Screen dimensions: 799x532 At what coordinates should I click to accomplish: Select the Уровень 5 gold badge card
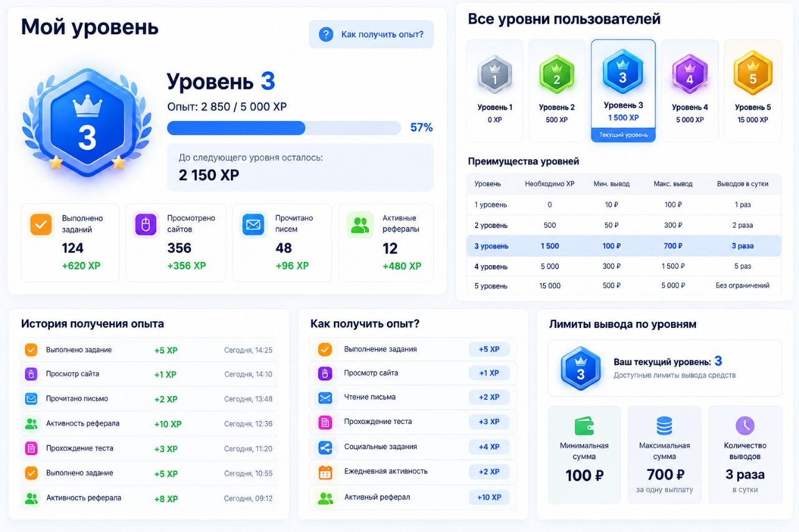point(753,90)
